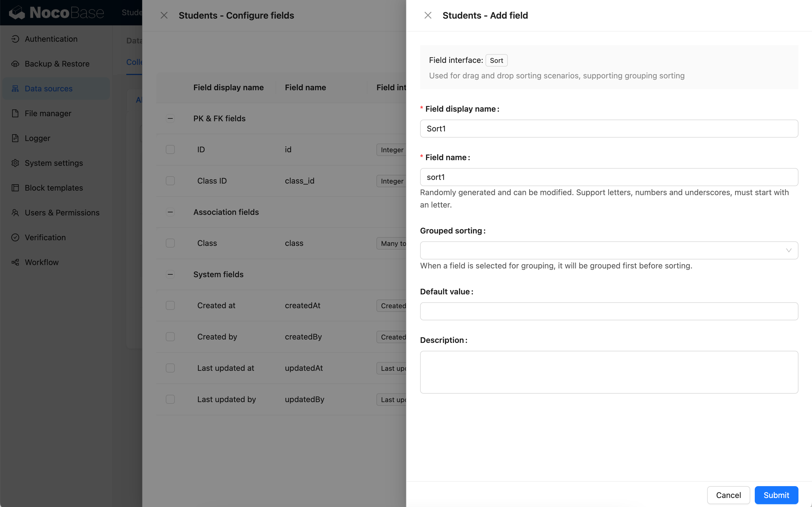This screenshot has height=507, width=812.
Task: Select the Class ID row checkbox
Action: 170,181
